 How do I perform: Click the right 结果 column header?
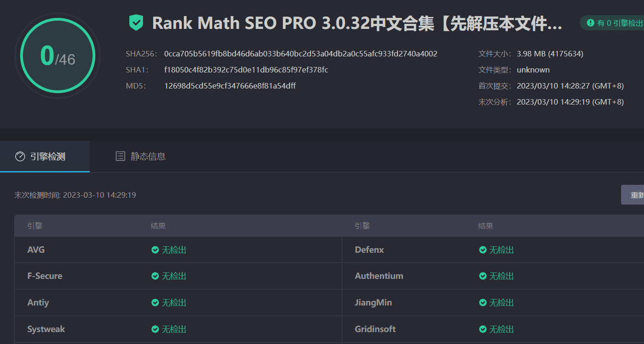point(486,226)
